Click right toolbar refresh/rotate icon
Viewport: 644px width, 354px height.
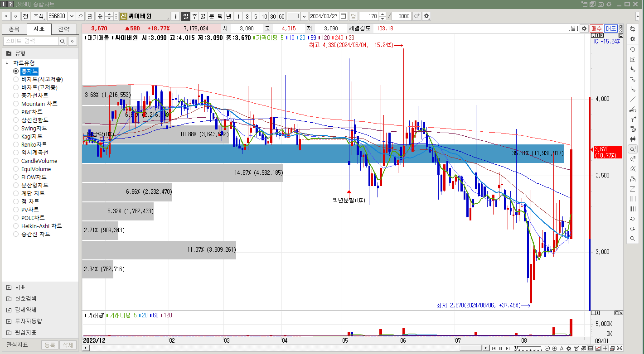click(x=633, y=29)
